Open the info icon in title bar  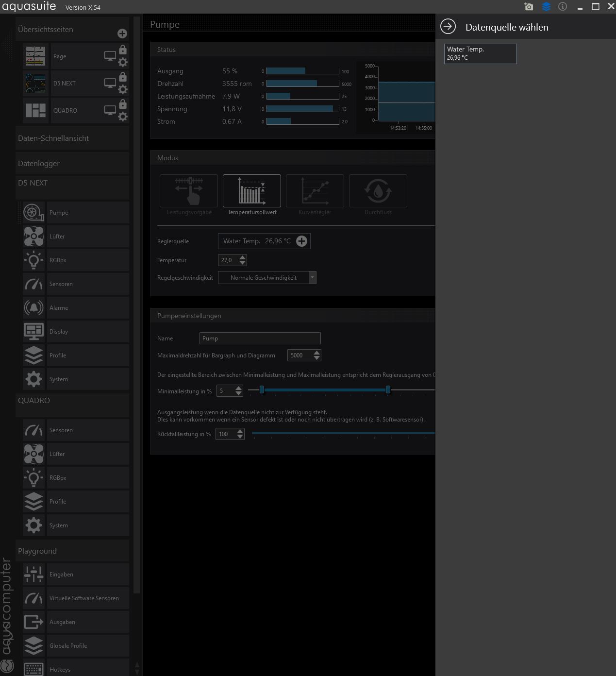563,7
